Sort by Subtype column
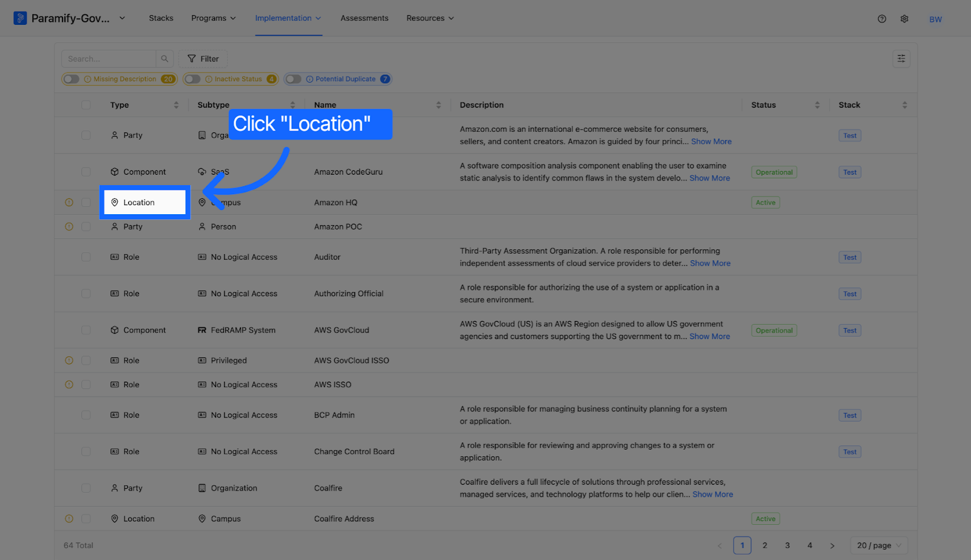 pyautogui.click(x=293, y=105)
